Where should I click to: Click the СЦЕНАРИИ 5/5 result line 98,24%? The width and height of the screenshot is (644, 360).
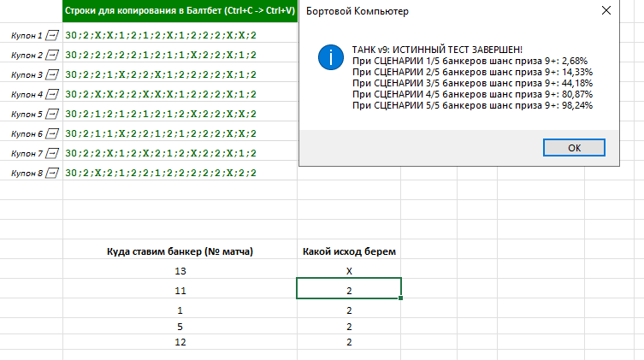click(x=472, y=105)
